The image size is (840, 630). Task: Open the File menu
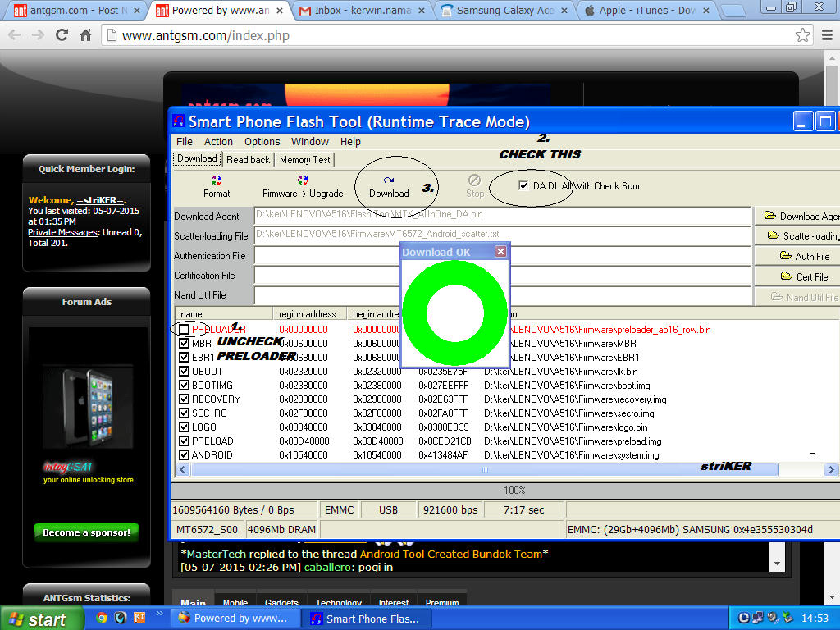[x=185, y=141]
